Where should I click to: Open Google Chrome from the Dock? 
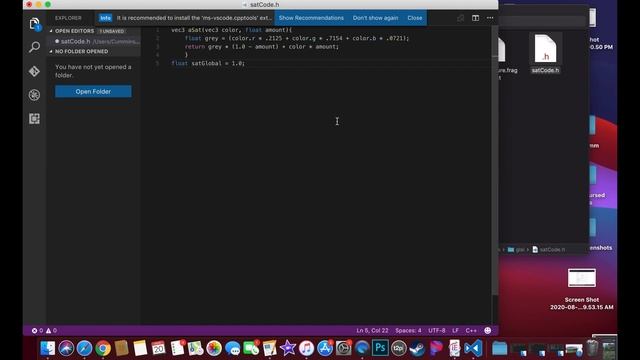coord(103,348)
